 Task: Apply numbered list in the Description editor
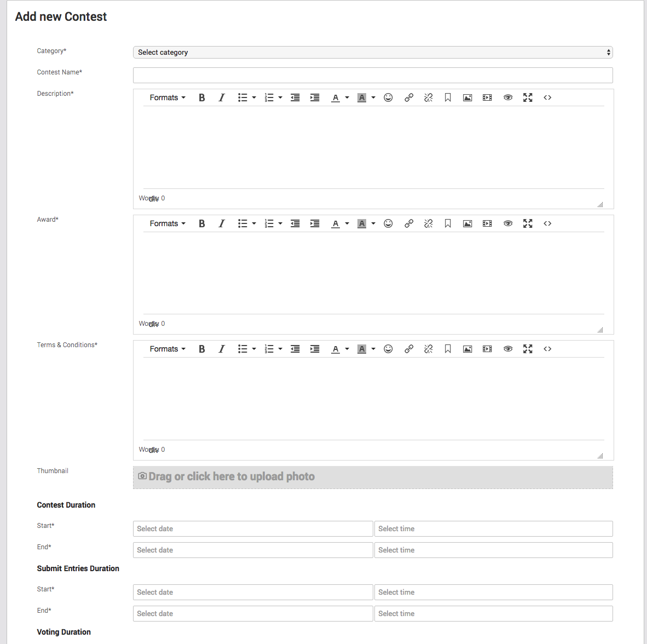pos(269,97)
